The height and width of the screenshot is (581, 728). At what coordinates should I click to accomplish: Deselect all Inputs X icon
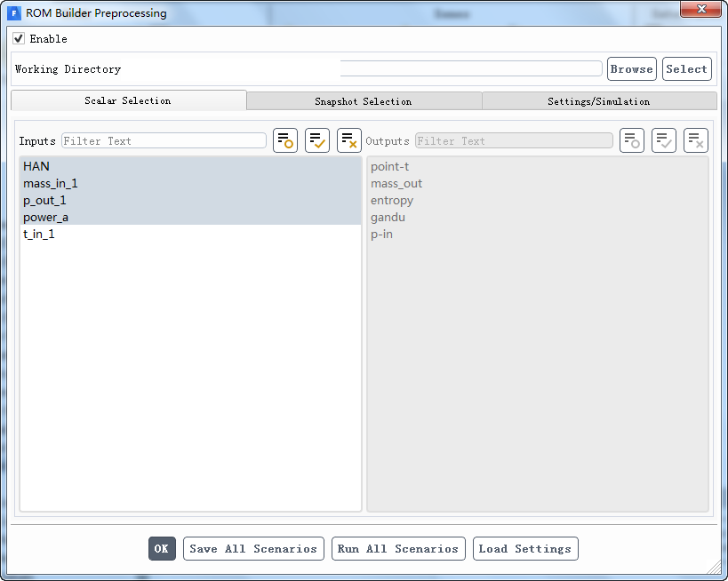(349, 140)
